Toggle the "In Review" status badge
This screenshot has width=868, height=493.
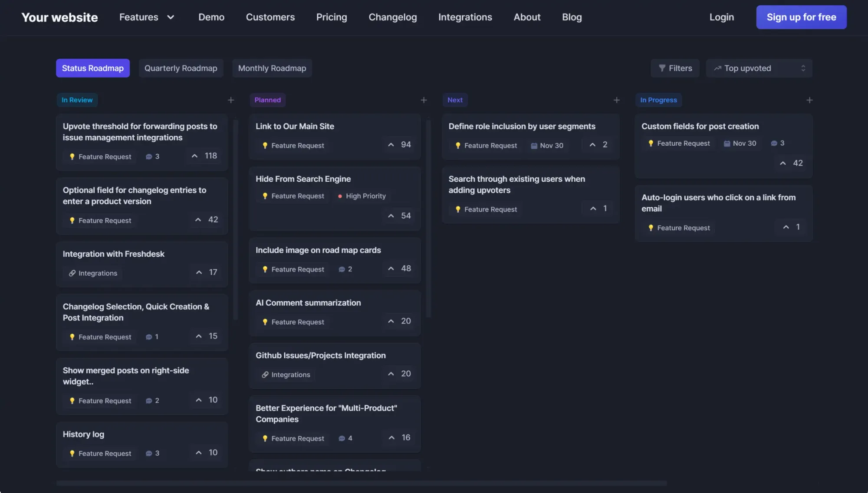tap(77, 100)
